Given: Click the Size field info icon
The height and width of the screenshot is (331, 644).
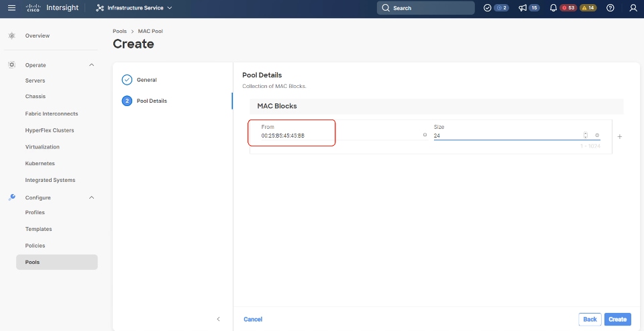Looking at the screenshot, I should 597,135.
